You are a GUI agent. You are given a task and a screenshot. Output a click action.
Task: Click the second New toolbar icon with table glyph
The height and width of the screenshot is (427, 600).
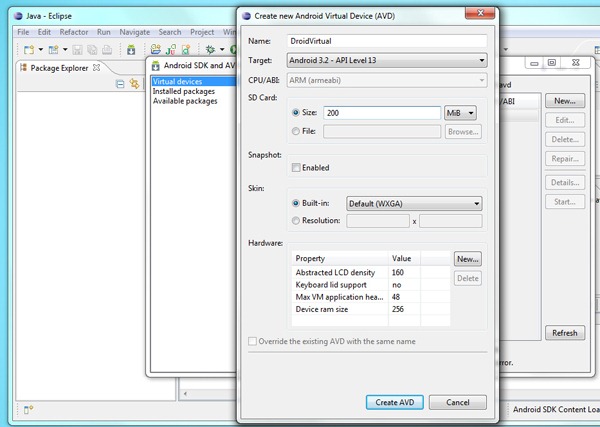point(54,50)
